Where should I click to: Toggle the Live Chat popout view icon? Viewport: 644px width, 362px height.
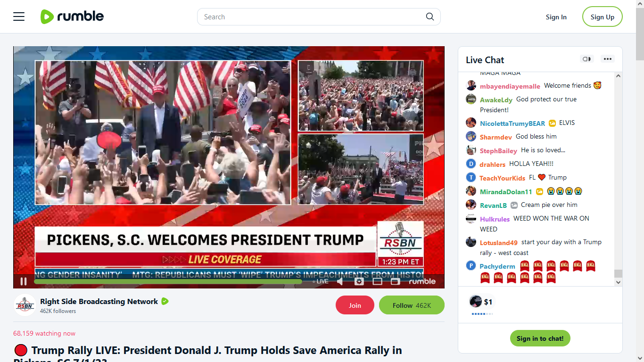[x=587, y=59]
